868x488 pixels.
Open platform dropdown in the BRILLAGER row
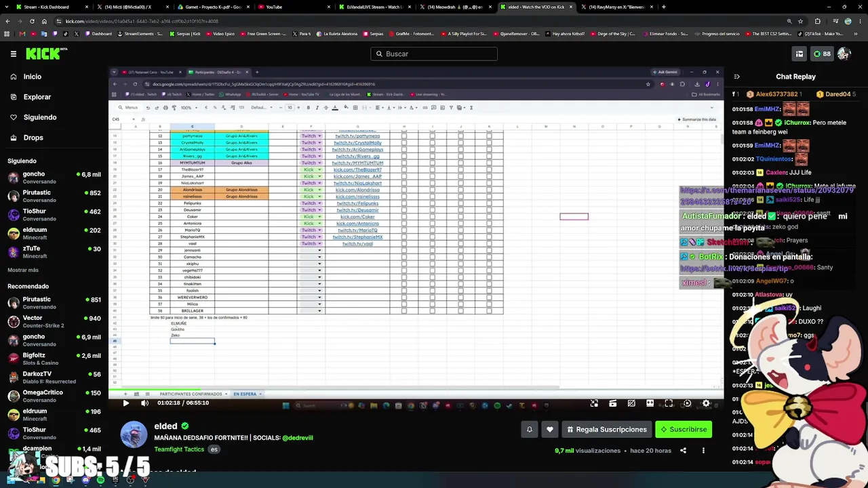pyautogui.click(x=319, y=311)
